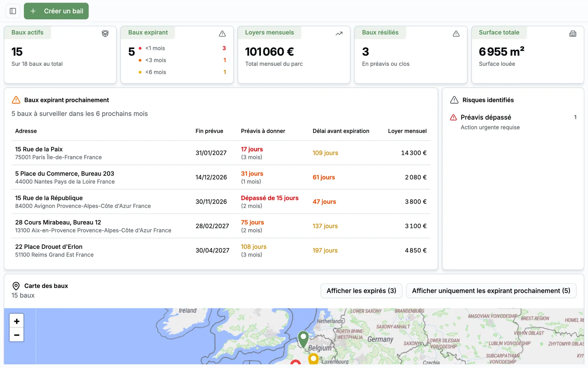The height and width of the screenshot is (368, 588).
Task: Open the 5 Place du Commerce, Bureau 203 row
Action: [221, 177]
